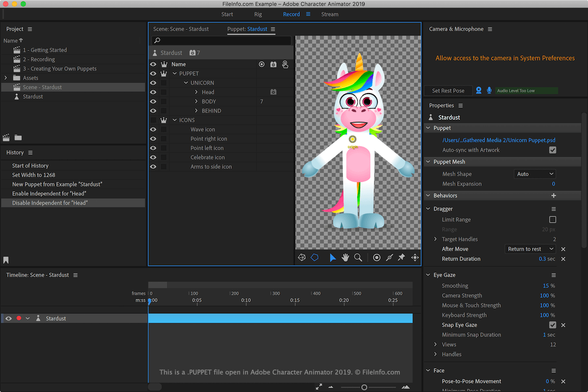Open the Properties panel menu icon
This screenshot has height=392, width=588.
461,106
